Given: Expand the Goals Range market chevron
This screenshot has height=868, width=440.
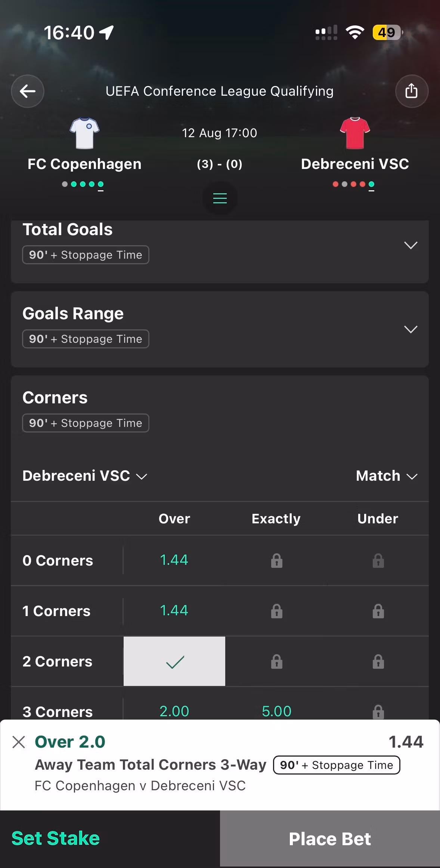Looking at the screenshot, I should click(410, 329).
